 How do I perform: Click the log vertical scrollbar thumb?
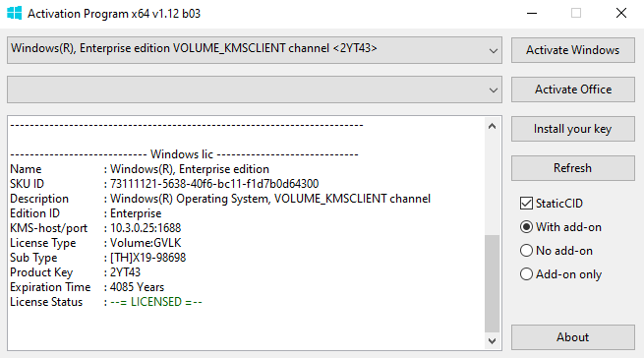(x=492, y=283)
